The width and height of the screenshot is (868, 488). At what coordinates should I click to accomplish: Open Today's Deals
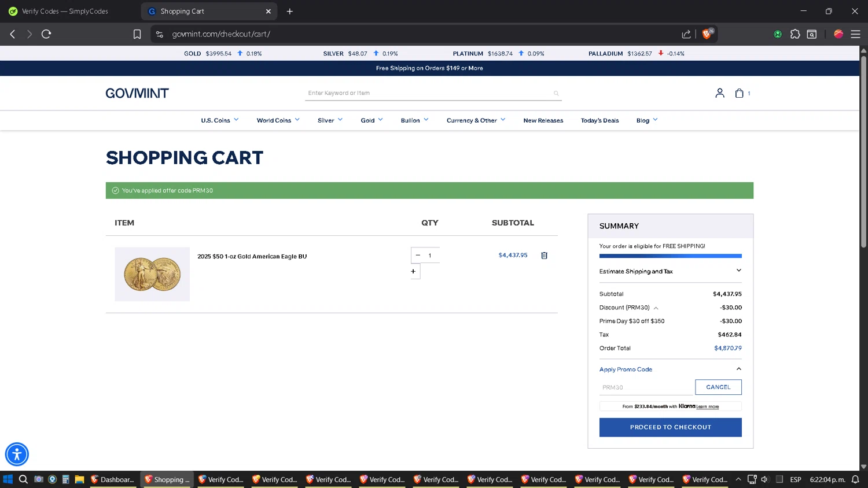[x=599, y=120]
